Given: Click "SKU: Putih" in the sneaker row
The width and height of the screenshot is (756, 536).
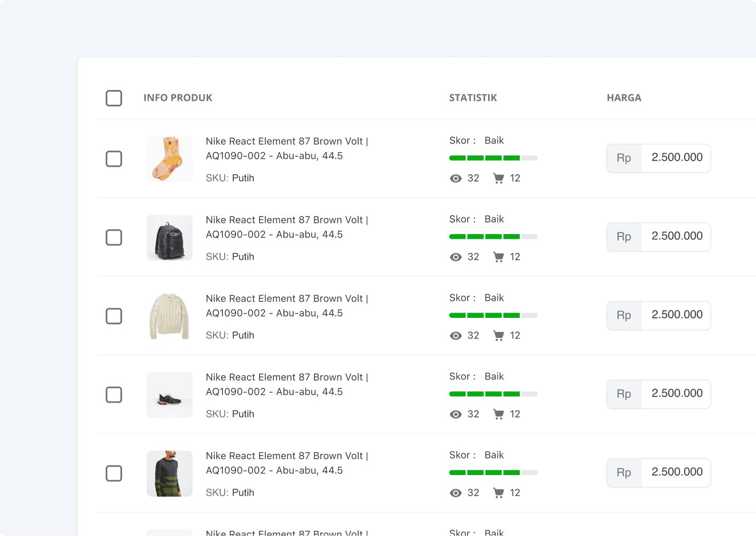Looking at the screenshot, I should (230, 414).
